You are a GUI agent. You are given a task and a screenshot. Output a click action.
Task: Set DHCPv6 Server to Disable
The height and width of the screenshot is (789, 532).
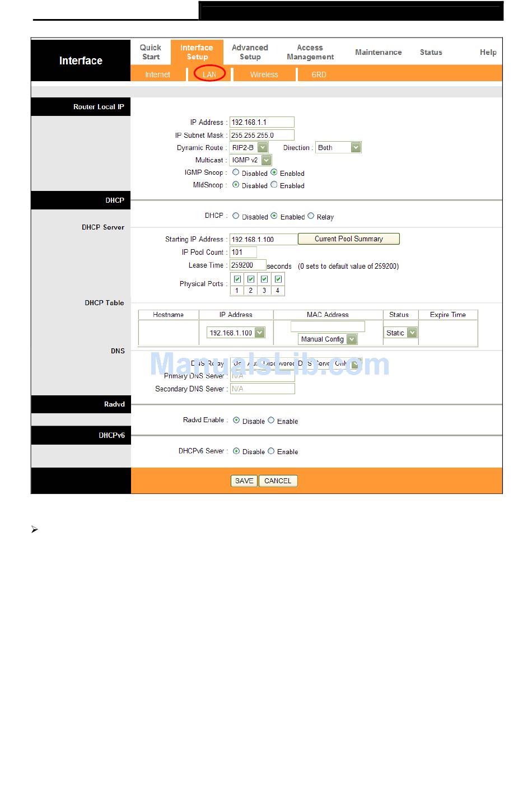coord(236,451)
